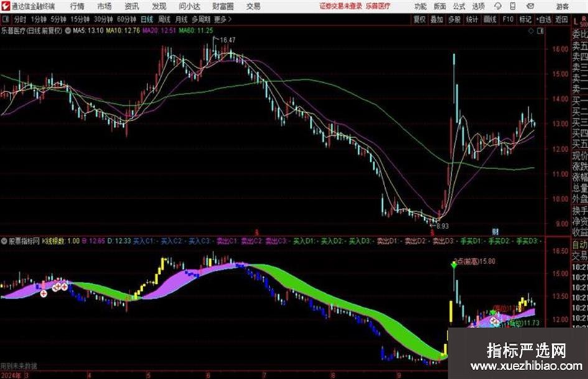Open the 多周期 multi-period view

pyautogui.click(x=201, y=19)
